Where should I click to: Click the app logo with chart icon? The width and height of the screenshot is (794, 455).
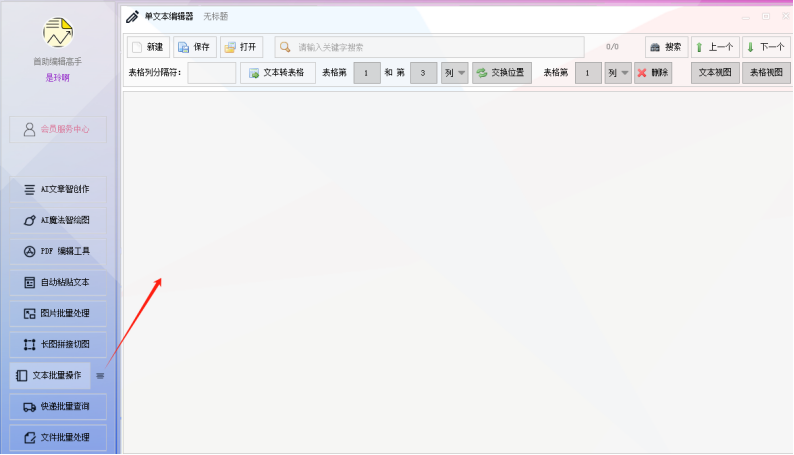[x=58, y=32]
